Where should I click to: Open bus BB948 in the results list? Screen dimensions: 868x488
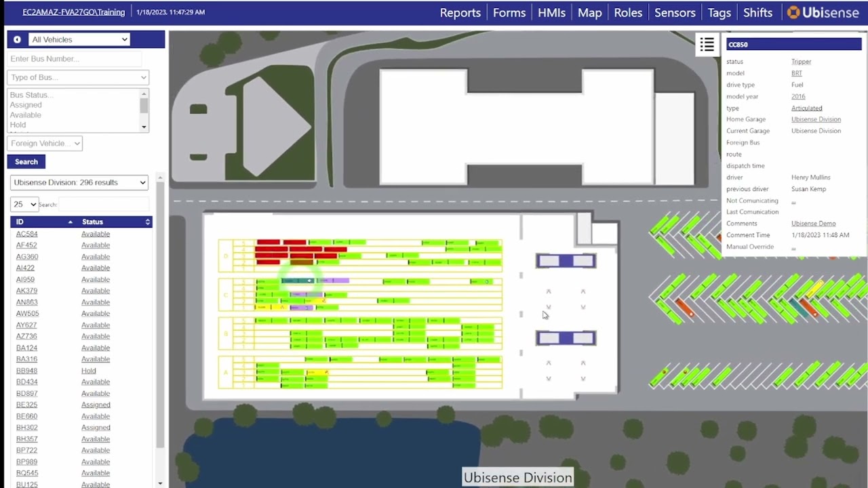click(x=26, y=371)
